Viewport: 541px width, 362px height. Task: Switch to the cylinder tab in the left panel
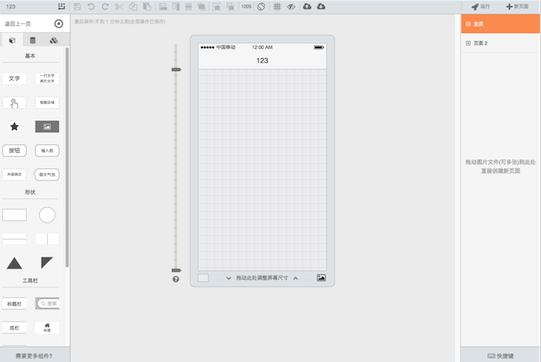click(32, 40)
